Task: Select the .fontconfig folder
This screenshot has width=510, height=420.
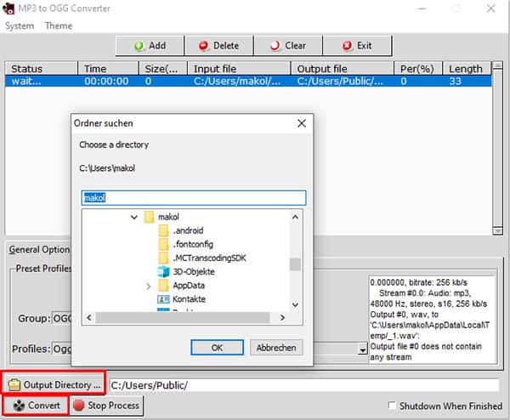Action: coord(193,244)
